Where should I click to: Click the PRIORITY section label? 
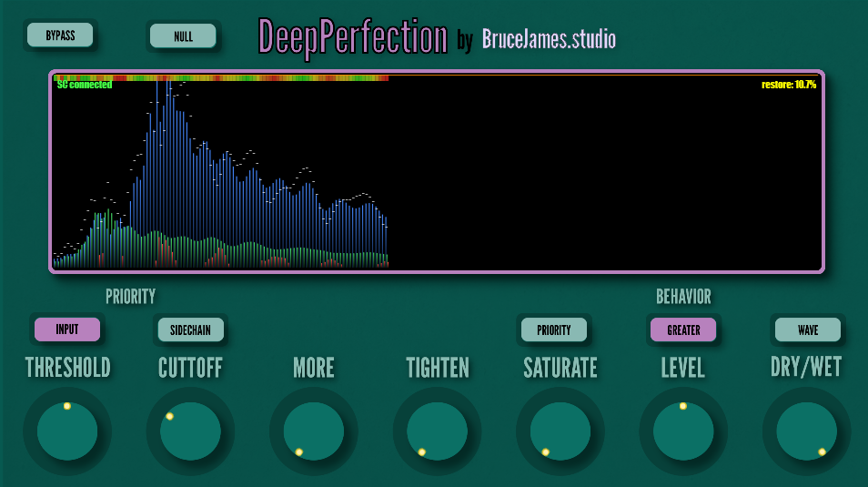131,297
